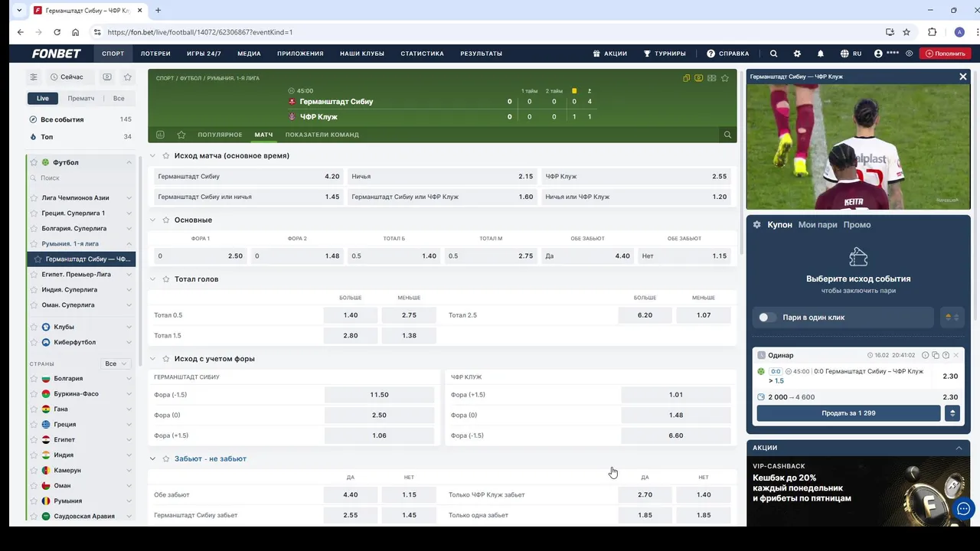Open the sidebar filter settings icon
Viewport: 980px width, 551px height.
coord(34,77)
